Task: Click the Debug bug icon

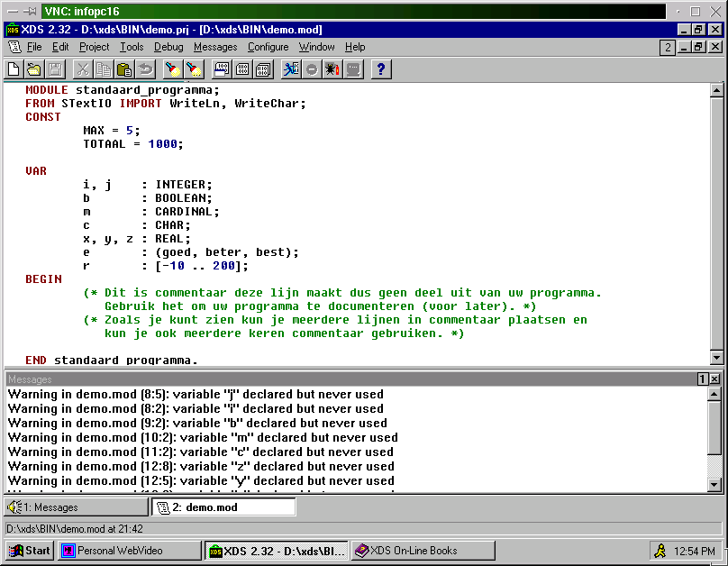Action: tap(332, 69)
